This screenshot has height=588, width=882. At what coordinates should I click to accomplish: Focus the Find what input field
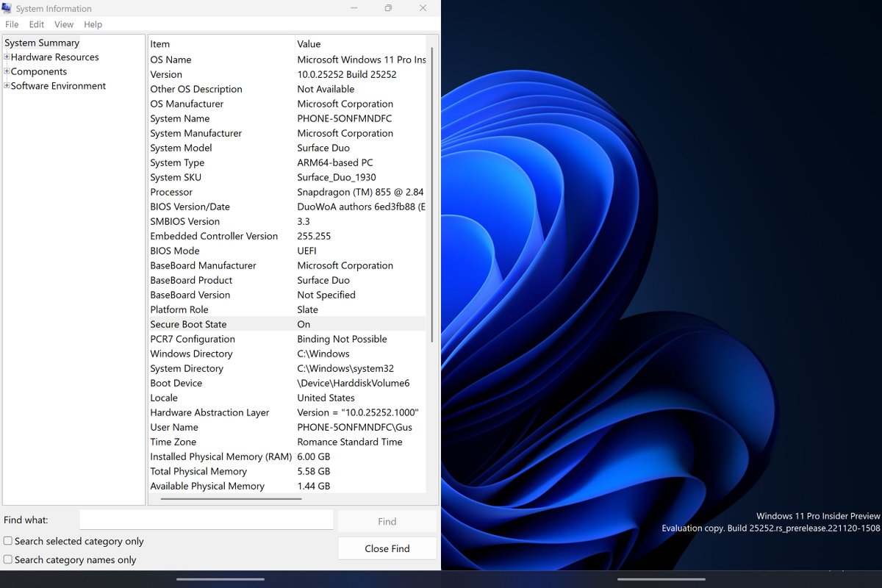(x=207, y=520)
